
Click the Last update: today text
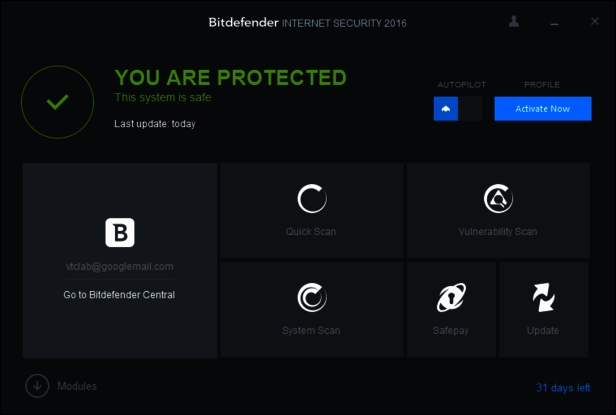(x=155, y=124)
